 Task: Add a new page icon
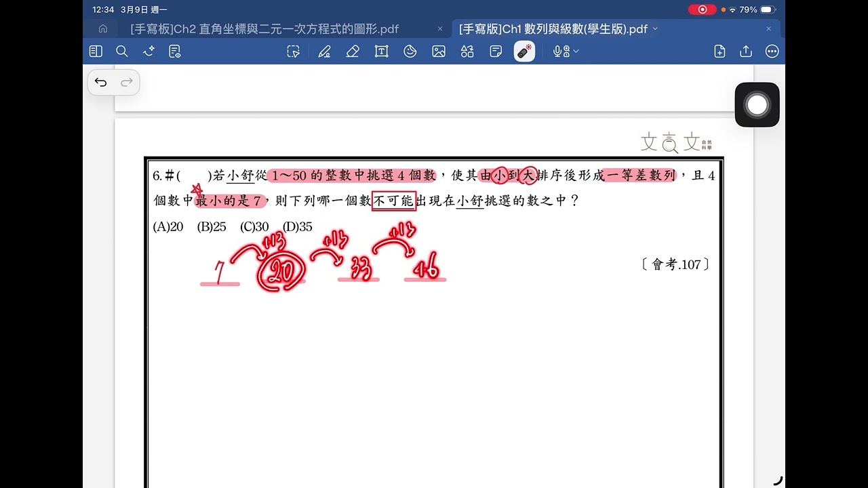[720, 52]
